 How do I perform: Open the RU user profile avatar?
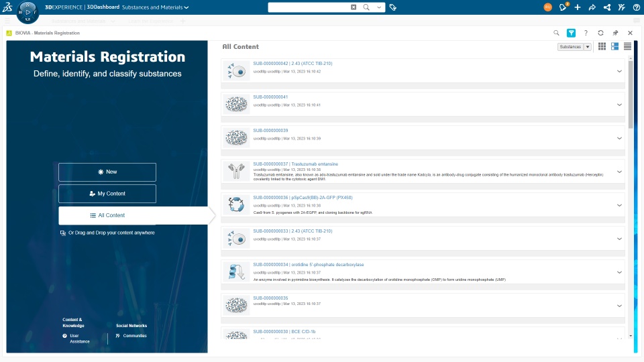(547, 7)
